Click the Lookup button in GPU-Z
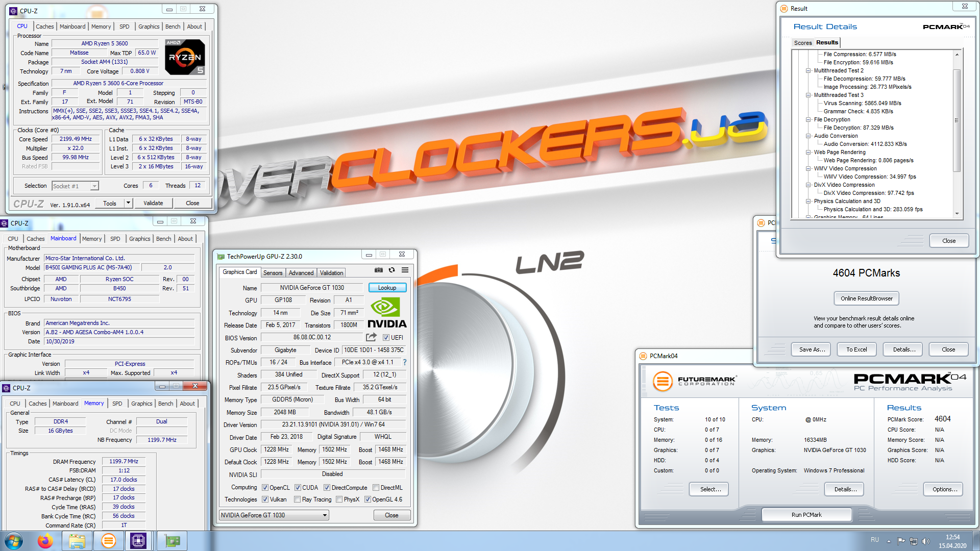This screenshot has height=551, width=980. click(x=387, y=288)
